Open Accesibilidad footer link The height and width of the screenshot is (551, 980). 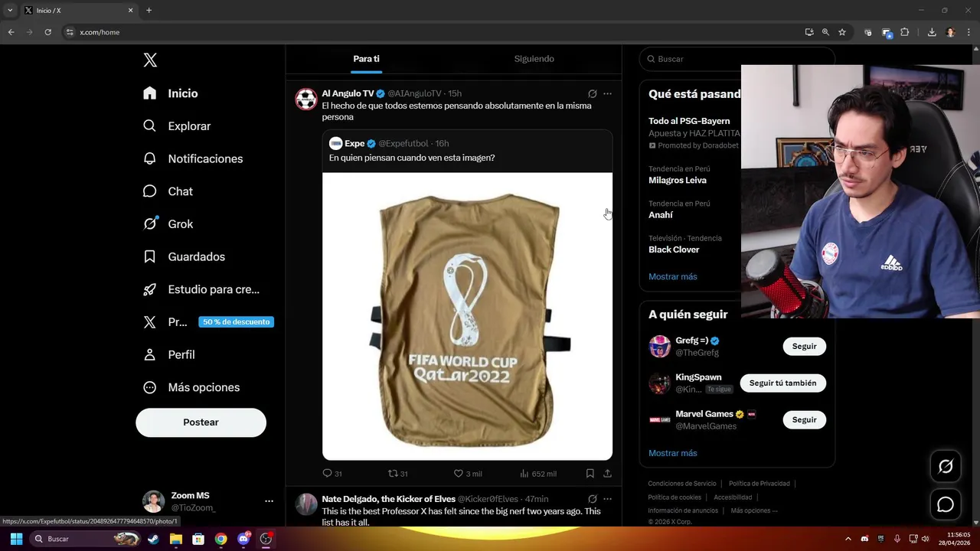click(733, 497)
